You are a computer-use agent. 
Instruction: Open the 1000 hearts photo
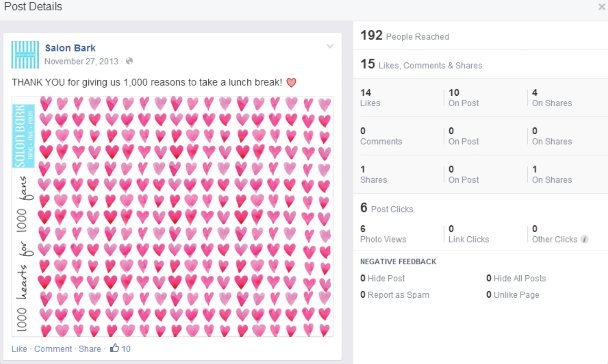point(172,216)
